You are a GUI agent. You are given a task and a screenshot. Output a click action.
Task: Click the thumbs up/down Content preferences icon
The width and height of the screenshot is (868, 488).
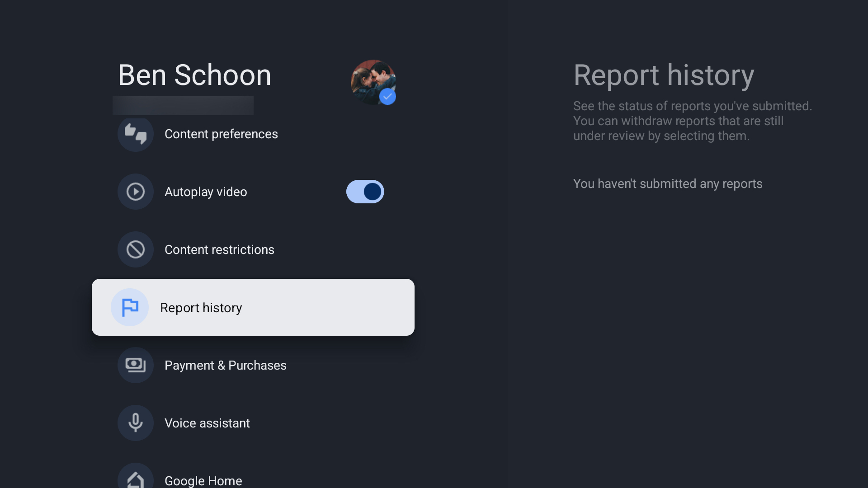[136, 134]
